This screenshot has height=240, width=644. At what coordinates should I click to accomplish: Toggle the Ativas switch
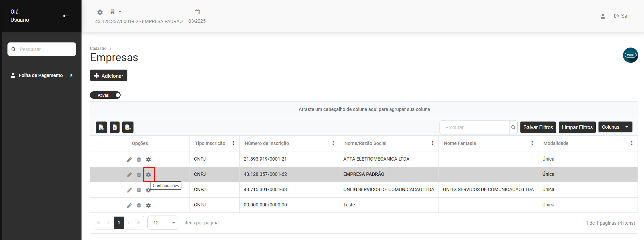tap(105, 95)
